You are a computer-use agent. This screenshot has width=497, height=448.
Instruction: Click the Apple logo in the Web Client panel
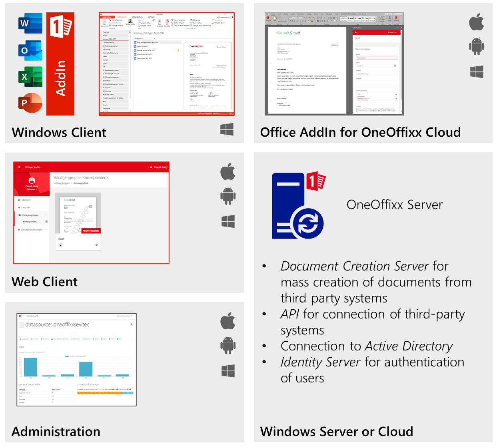point(228,171)
